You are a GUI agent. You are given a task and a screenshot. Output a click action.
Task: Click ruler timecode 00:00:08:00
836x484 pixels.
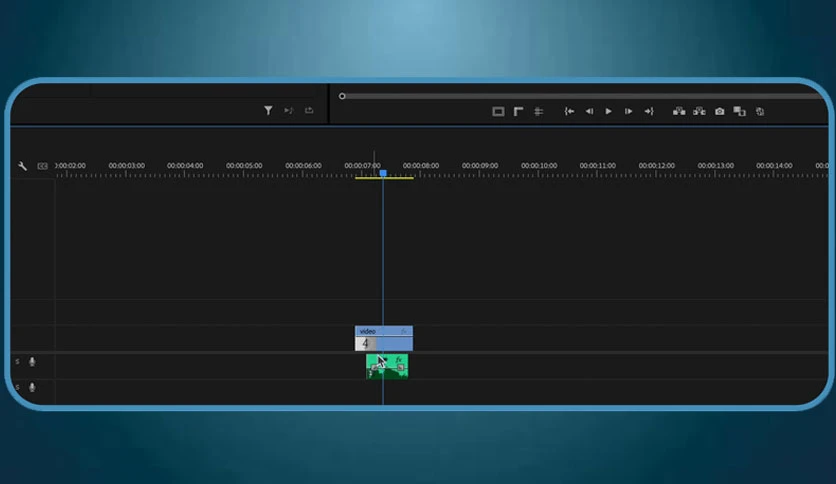click(421, 166)
